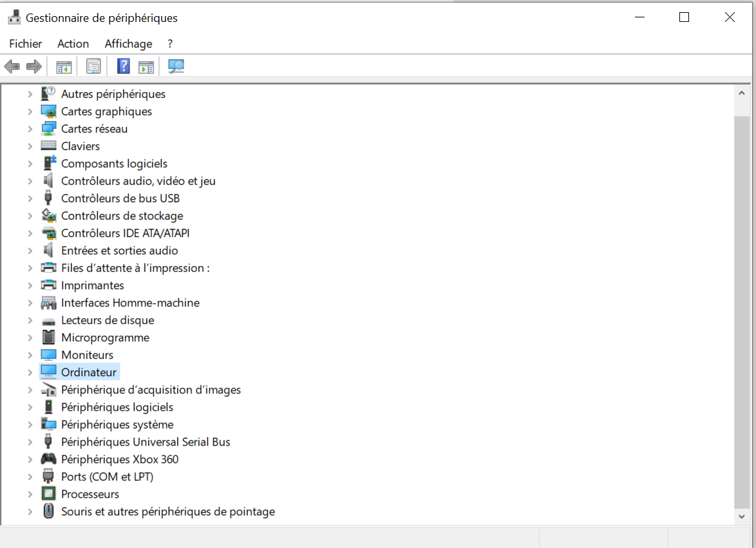Select the Ordinateur tree row

point(79,372)
